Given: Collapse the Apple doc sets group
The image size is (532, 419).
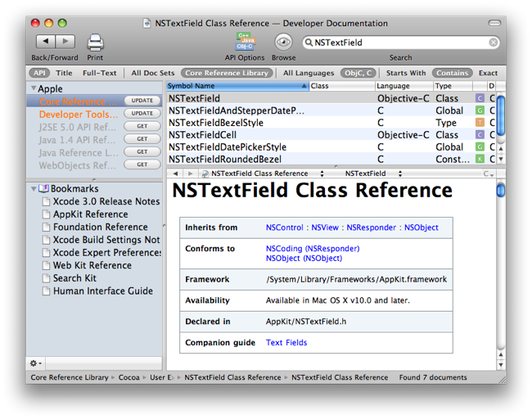Looking at the screenshot, I should click(32, 89).
